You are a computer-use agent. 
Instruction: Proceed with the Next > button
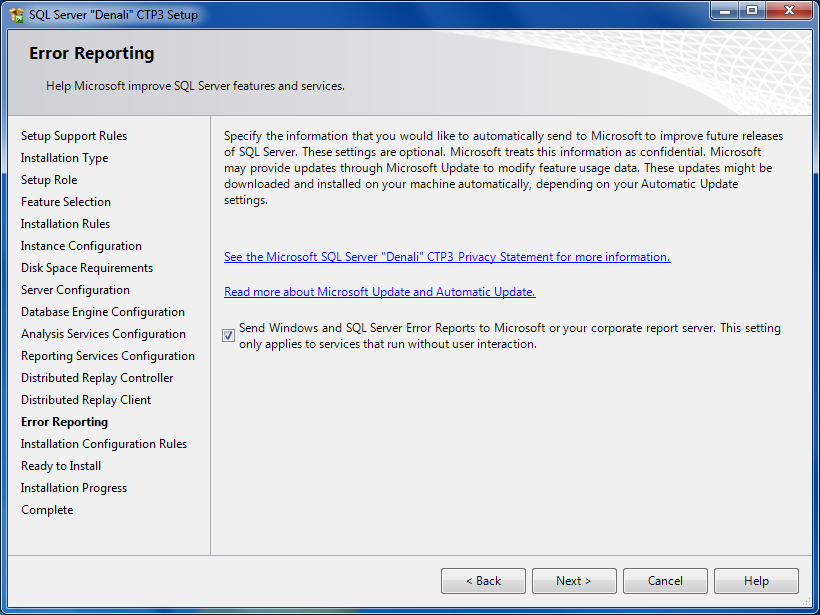point(574,581)
